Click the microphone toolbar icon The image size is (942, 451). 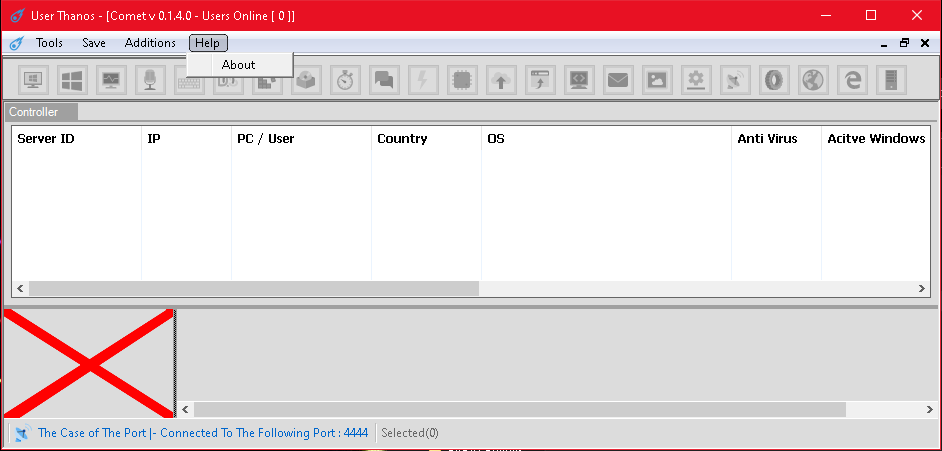pyautogui.click(x=150, y=80)
